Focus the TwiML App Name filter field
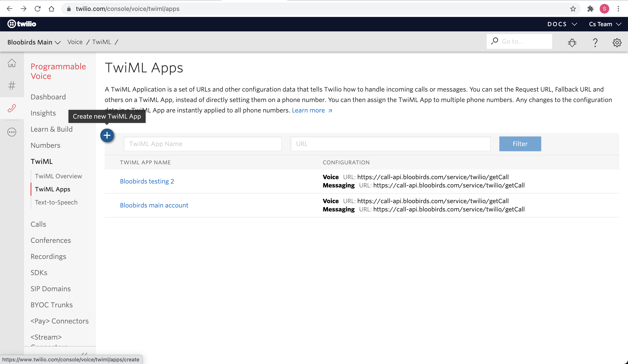Viewport: 628px width, 364px height. coord(202,144)
